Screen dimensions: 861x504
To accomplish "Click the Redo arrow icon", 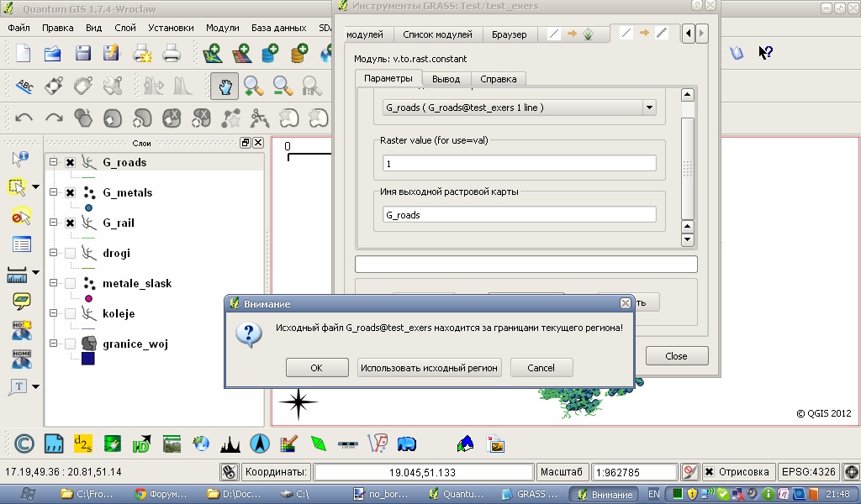I will point(54,118).
